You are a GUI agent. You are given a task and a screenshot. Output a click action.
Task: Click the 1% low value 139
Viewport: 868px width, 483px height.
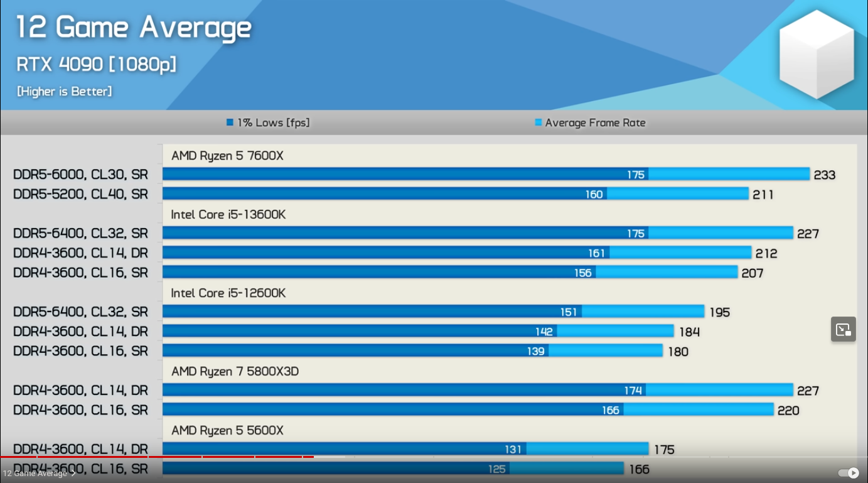(x=535, y=352)
